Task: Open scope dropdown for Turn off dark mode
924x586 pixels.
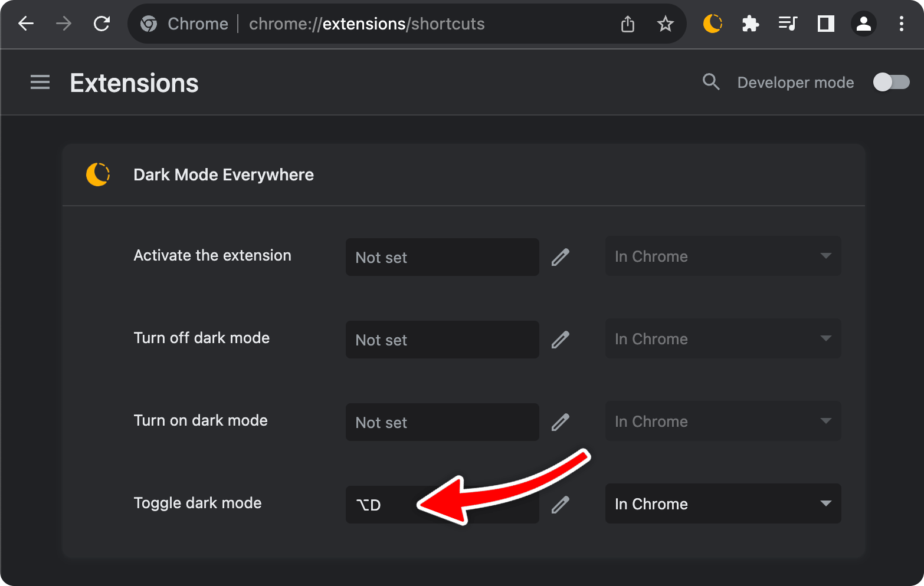Action: pos(723,338)
